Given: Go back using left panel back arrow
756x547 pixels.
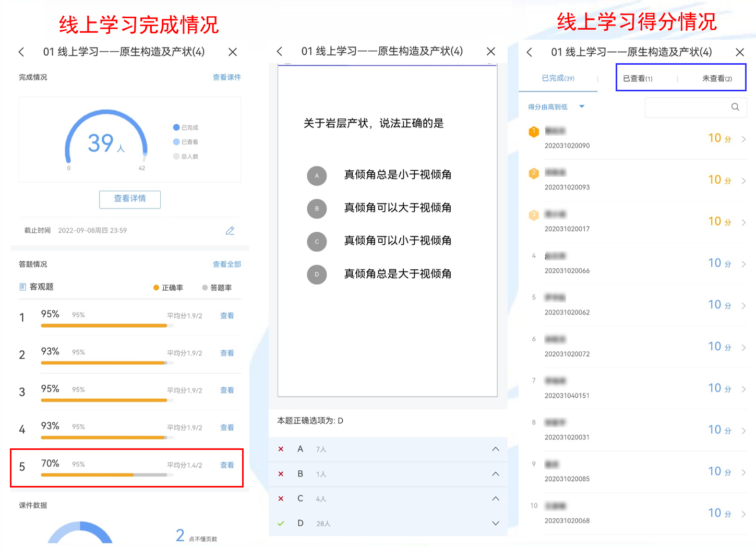Looking at the screenshot, I should 21,52.
